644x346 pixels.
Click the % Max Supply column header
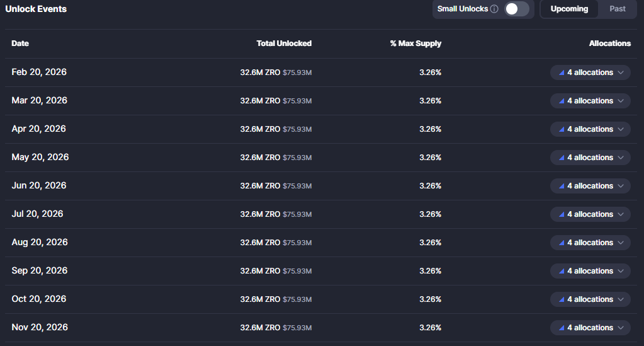(x=415, y=43)
